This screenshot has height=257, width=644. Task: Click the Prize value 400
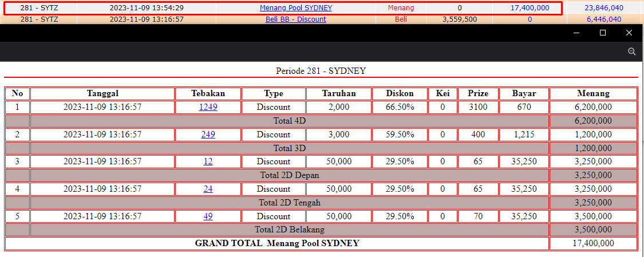click(x=478, y=135)
